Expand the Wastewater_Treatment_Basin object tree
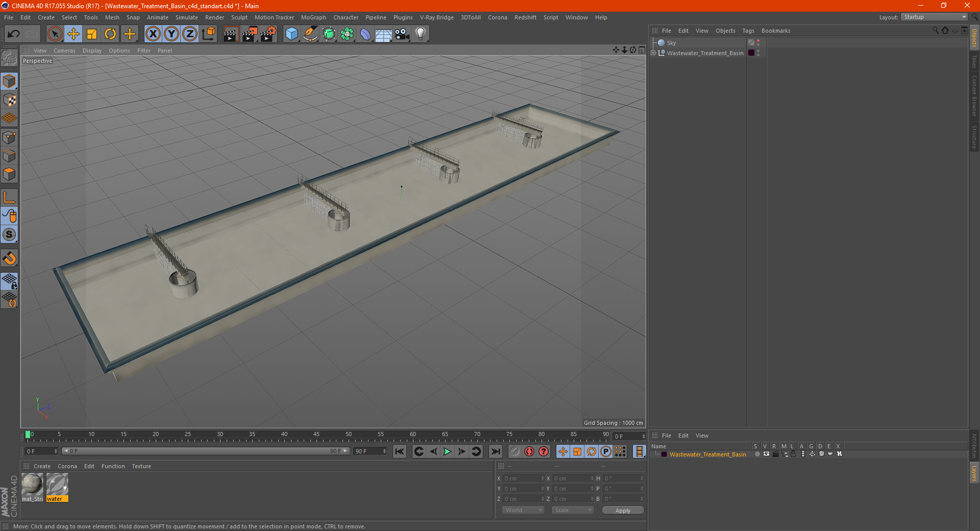 pos(653,53)
